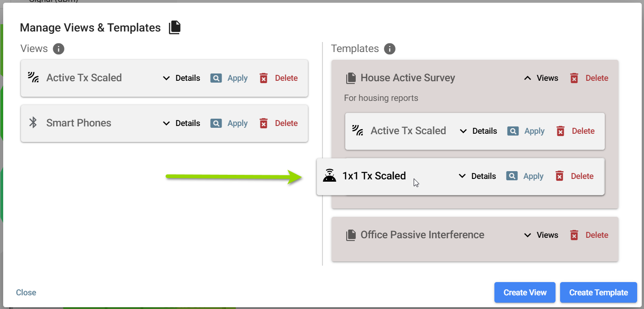
Task: Expand Views of Office Passive Interference template
Action: tap(541, 235)
